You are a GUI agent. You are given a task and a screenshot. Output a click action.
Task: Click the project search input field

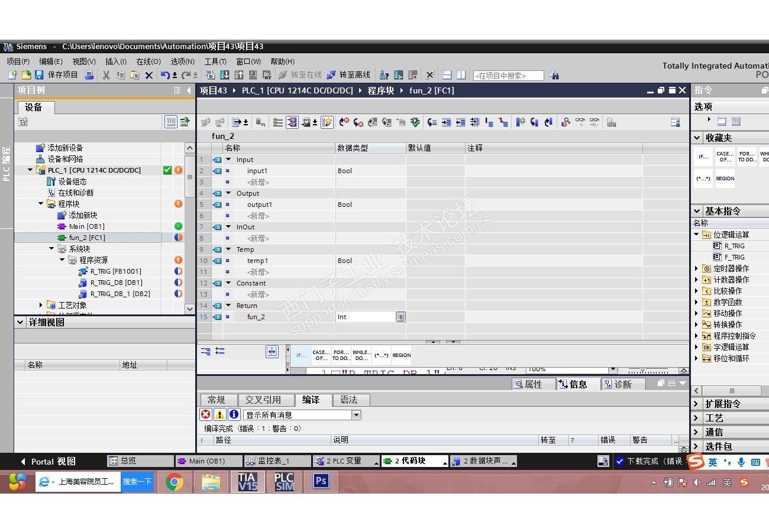pyautogui.click(x=508, y=76)
